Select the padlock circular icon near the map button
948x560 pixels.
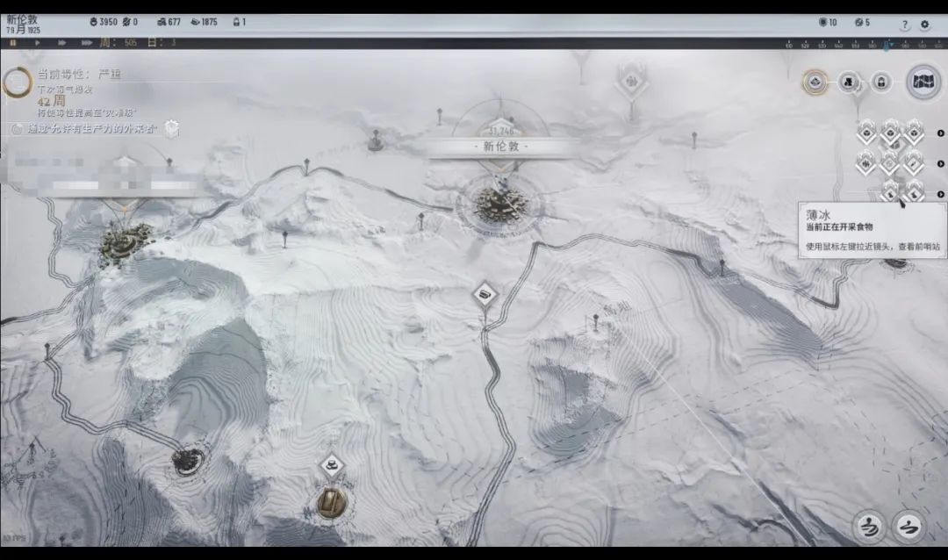point(881,82)
